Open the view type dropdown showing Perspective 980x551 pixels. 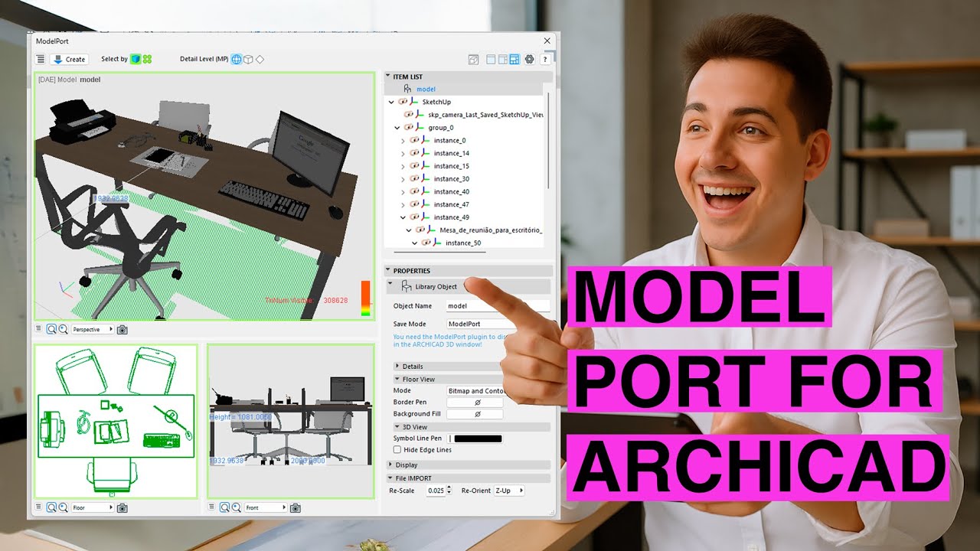[92, 329]
